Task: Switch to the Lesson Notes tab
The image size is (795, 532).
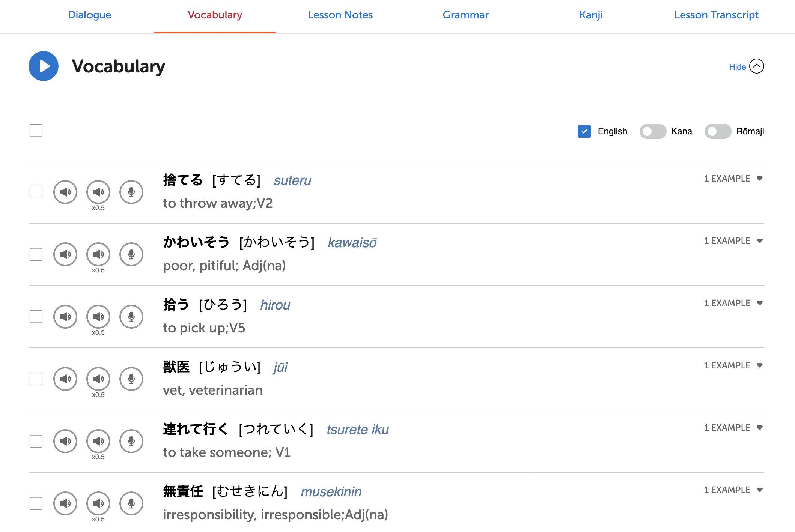Action: tap(340, 15)
